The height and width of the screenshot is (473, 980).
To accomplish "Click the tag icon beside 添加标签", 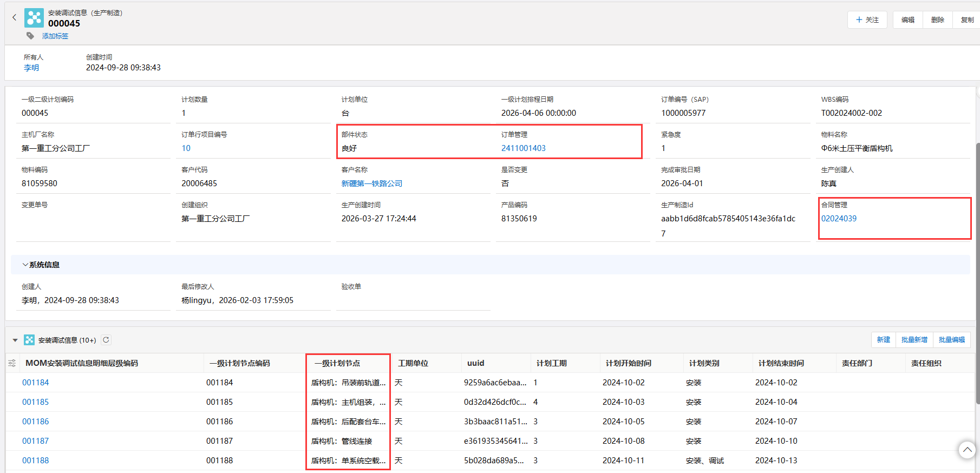I will pyautogui.click(x=30, y=36).
